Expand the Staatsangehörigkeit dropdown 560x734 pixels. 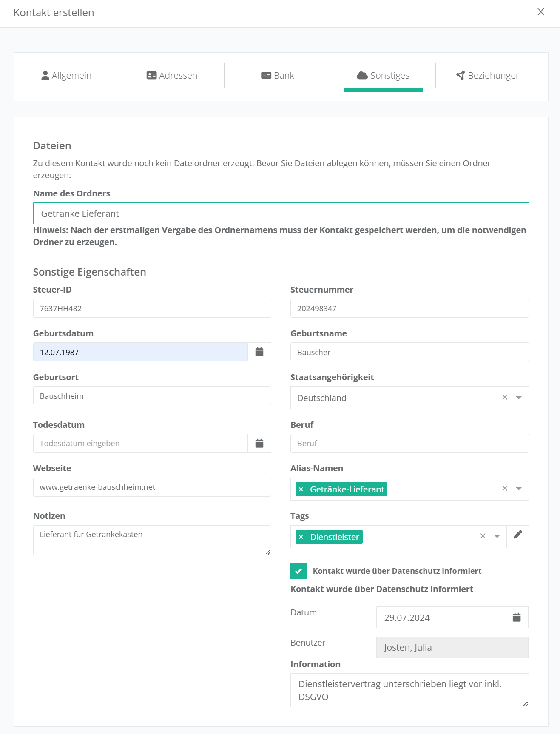pos(519,398)
